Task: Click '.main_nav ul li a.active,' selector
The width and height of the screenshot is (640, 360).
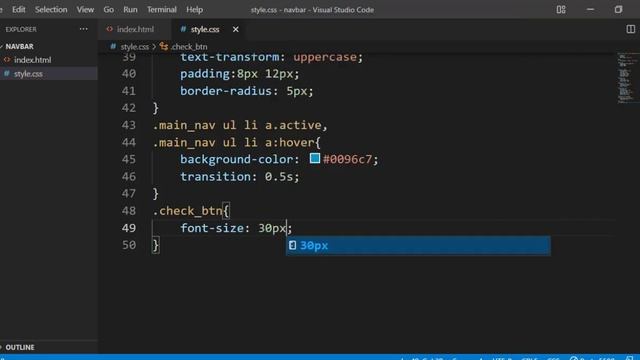Action: pos(240,125)
